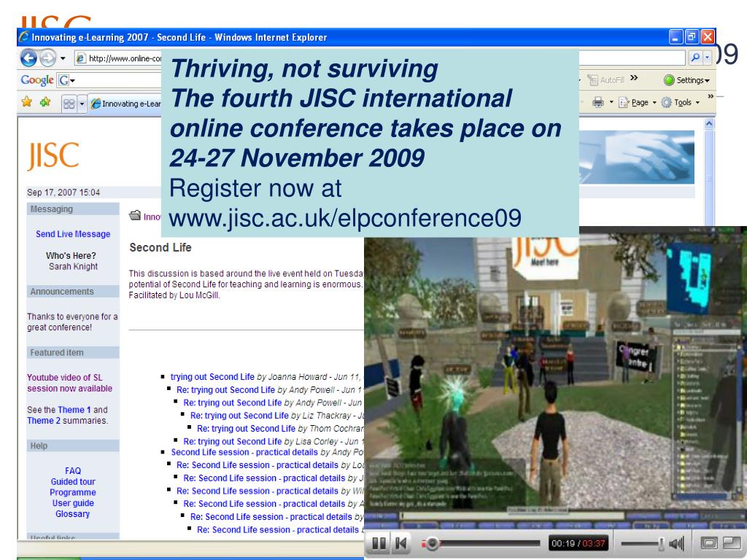Go back using Internet Explorer's Back button
The height and width of the screenshot is (560, 747).
[28, 58]
